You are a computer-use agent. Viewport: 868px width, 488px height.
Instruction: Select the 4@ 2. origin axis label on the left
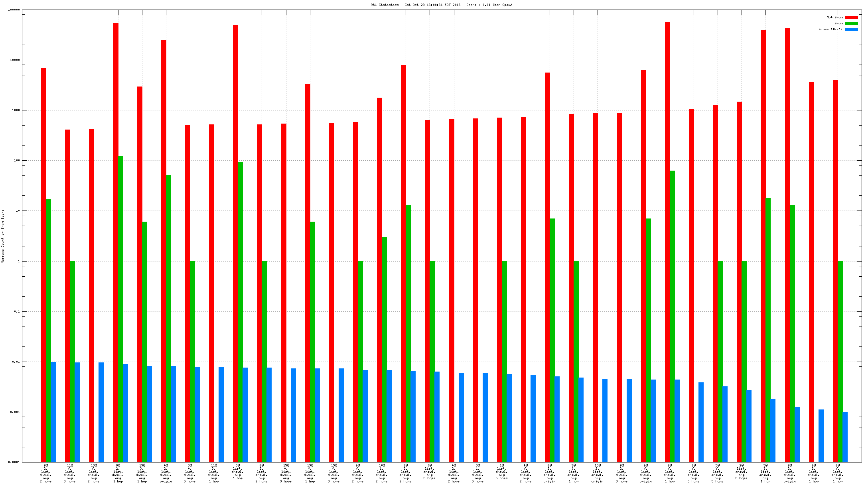point(166,473)
